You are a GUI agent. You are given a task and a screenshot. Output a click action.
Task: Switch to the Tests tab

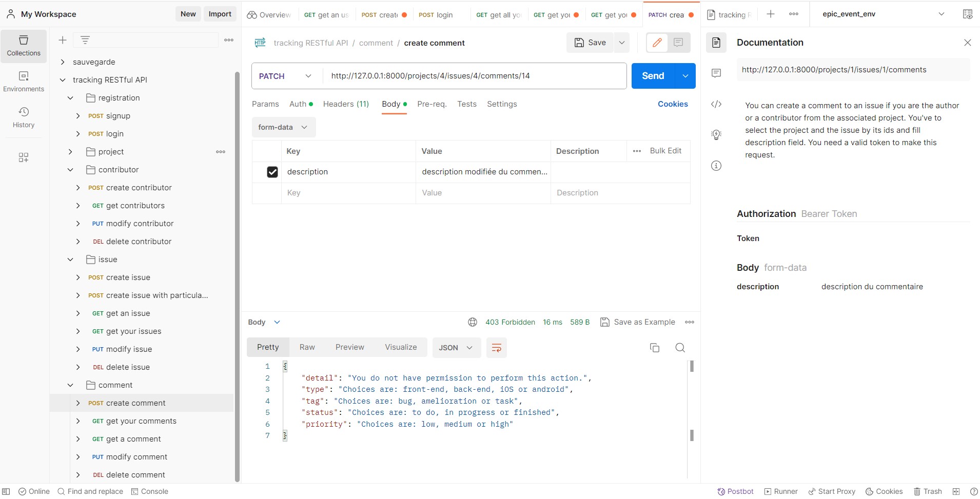click(467, 104)
